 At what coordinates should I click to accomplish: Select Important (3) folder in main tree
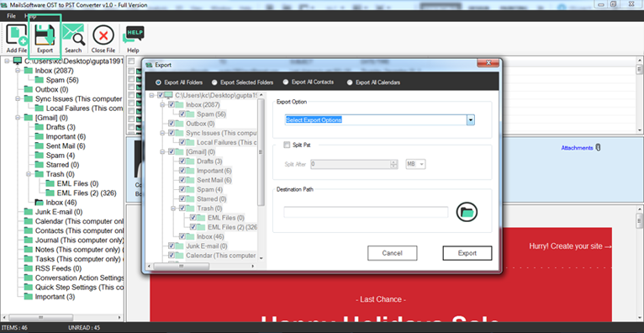point(55,298)
